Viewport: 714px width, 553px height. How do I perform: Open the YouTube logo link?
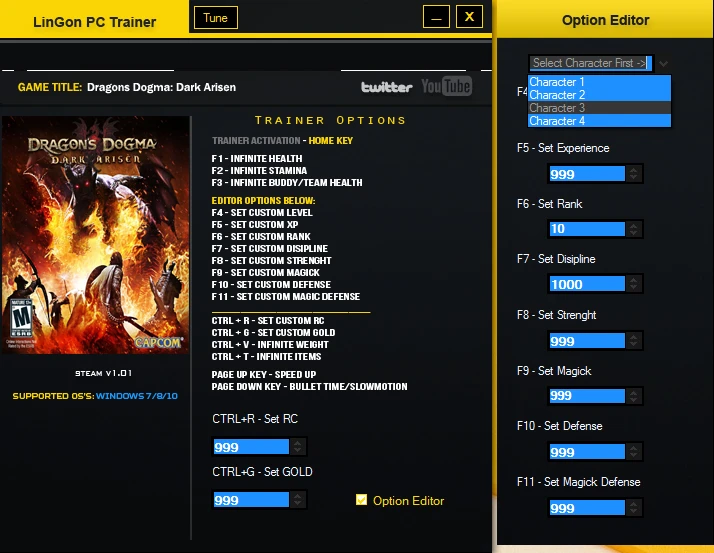pyautogui.click(x=446, y=86)
